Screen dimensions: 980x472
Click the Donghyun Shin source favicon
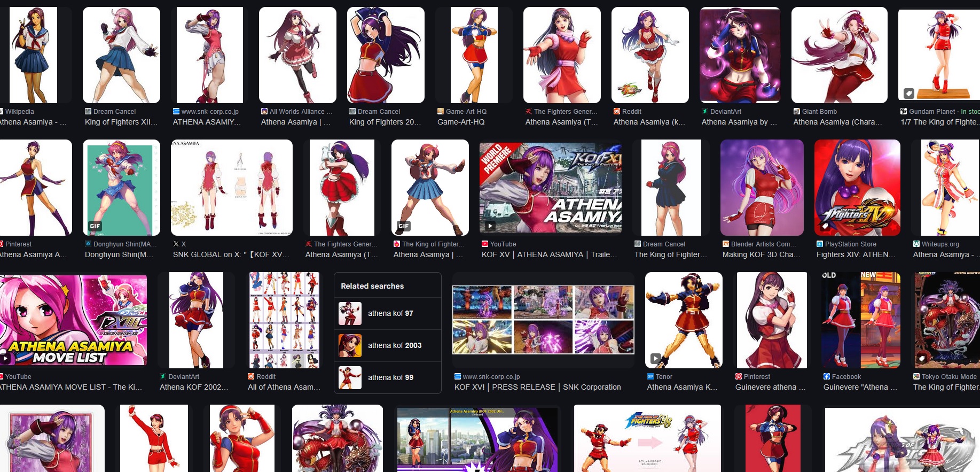coord(88,244)
